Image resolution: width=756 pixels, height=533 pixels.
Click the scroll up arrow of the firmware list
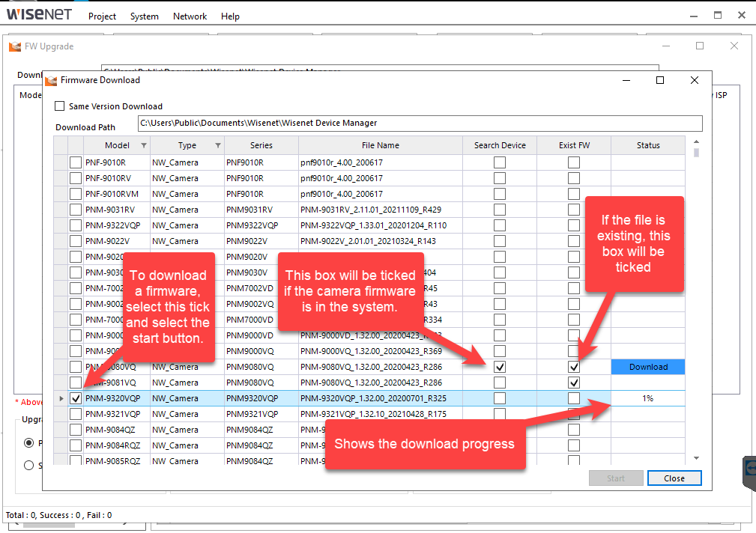coord(696,142)
